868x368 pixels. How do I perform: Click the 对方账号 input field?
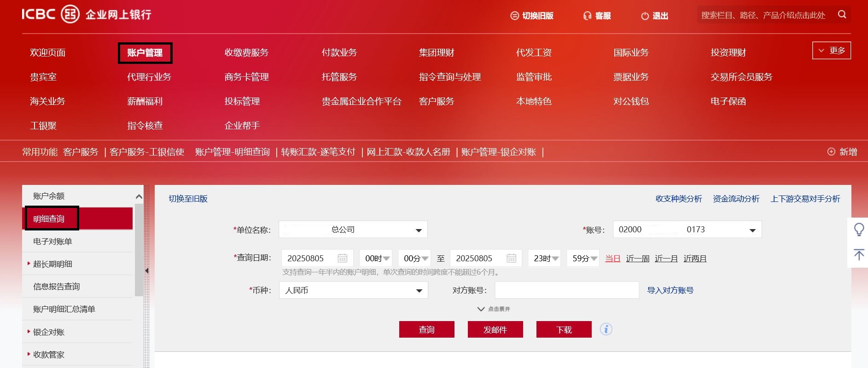click(566, 290)
